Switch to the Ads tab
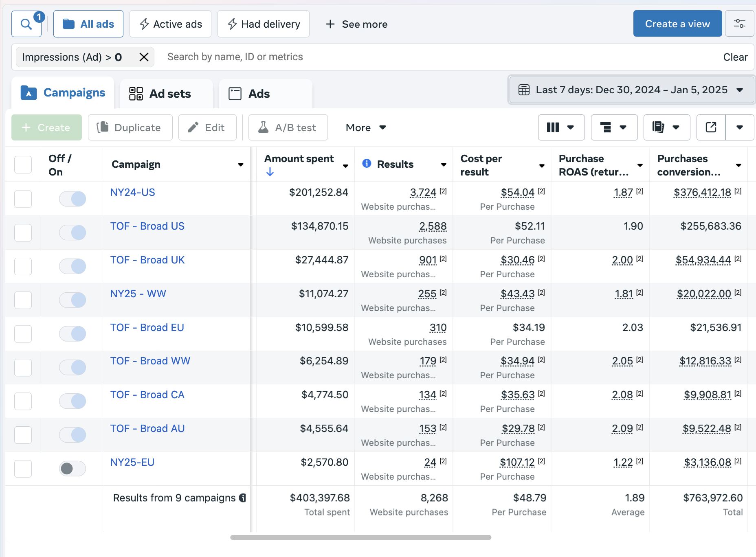This screenshot has height=557, width=756. [x=266, y=94]
